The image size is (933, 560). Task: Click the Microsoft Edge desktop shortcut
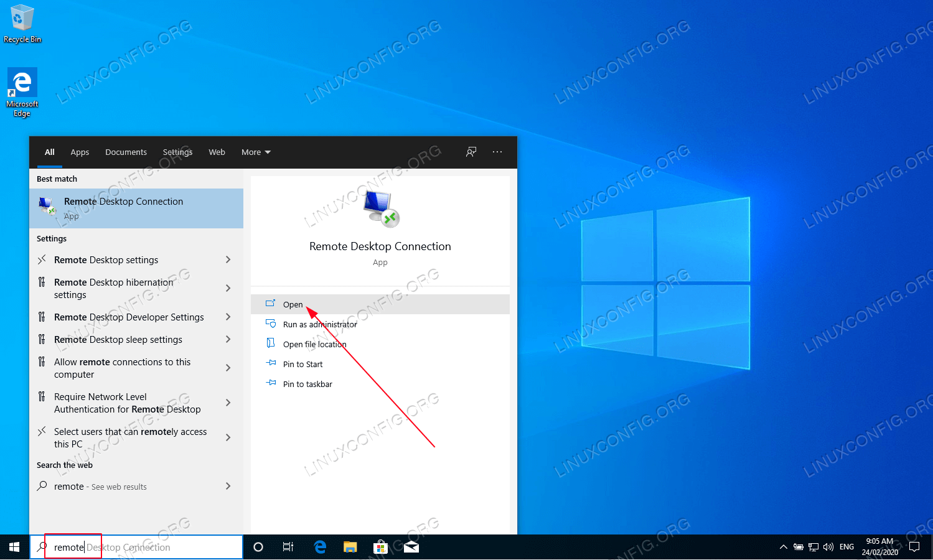click(x=22, y=91)
